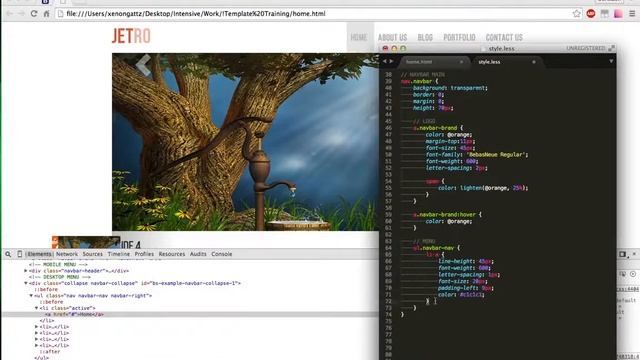The width and height of the screenshot is (640, 360).
Task: Click the DevTools dock-side icon
Action: (622, 254)
